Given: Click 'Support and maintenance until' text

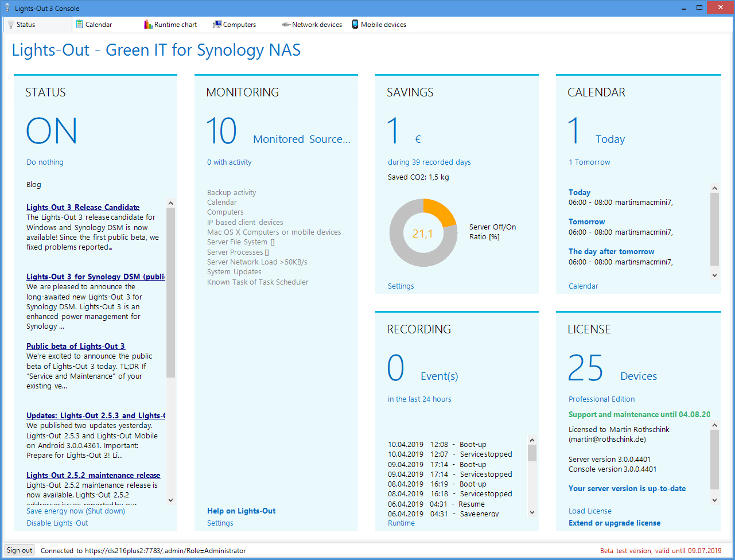Looking at the screenshot, I should (x=639, y=414).
